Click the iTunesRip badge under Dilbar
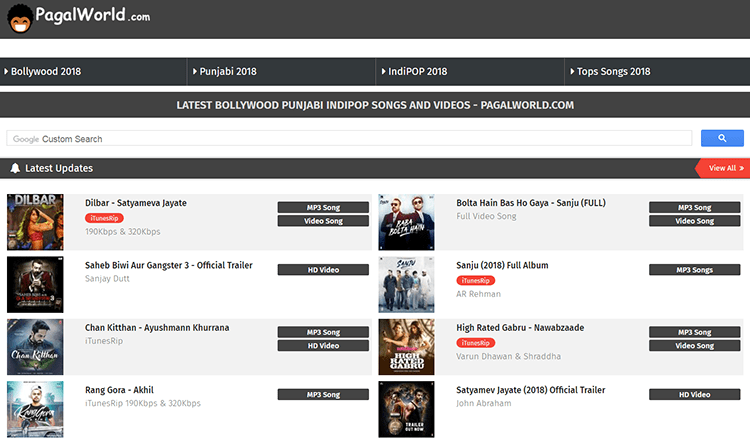The image size is (750, 440). 104,218
